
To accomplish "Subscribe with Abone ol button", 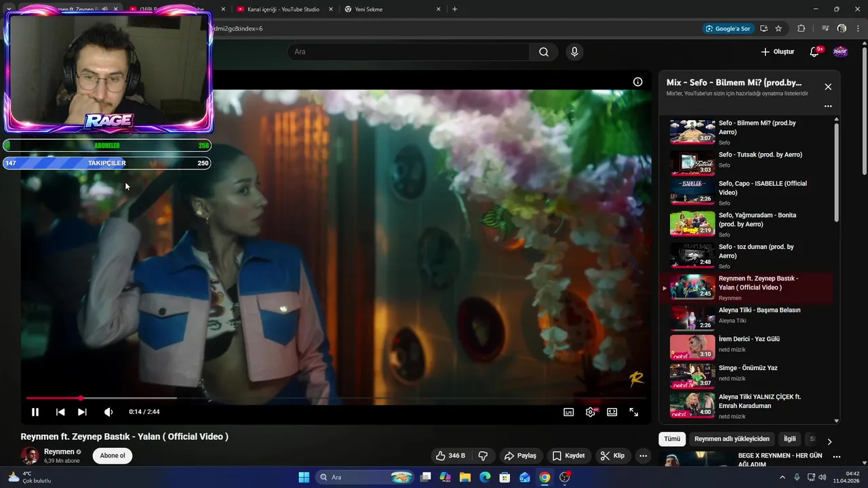I will pos(113,456).
